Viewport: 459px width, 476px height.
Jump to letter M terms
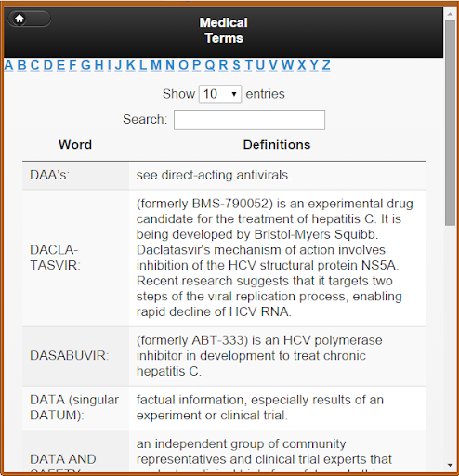click(x=156, y=65)
